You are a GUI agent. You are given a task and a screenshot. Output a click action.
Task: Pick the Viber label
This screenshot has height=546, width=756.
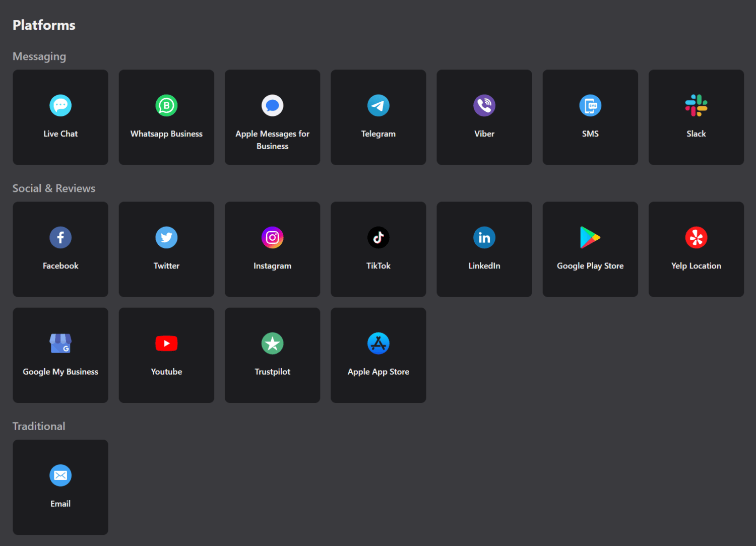[484, 133]
